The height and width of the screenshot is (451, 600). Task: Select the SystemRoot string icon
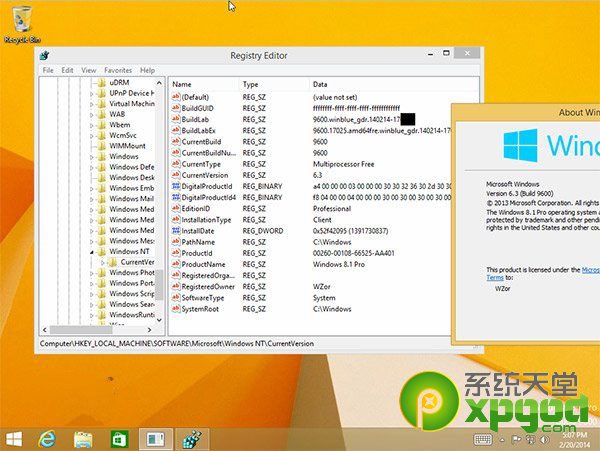pos(176,308)
